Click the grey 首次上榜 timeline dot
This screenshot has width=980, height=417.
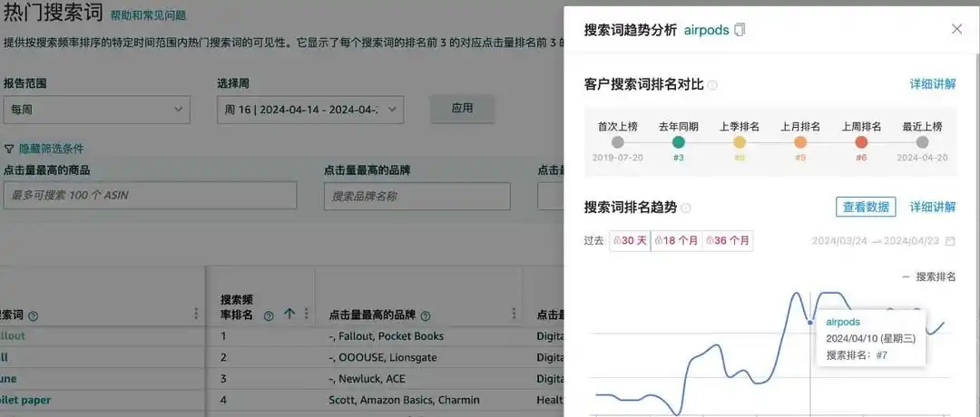coord(618,142)
